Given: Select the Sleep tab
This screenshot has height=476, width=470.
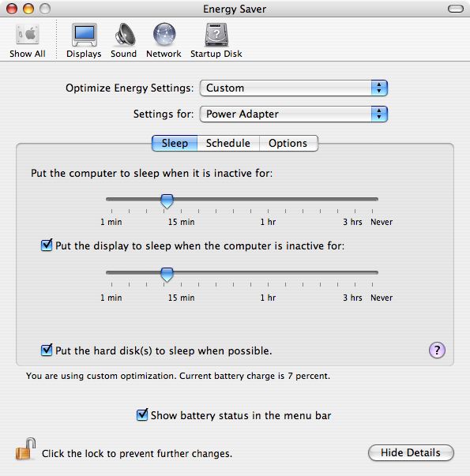Looking at the screenshot, I should pyautogui.click(x=175, y=143).
